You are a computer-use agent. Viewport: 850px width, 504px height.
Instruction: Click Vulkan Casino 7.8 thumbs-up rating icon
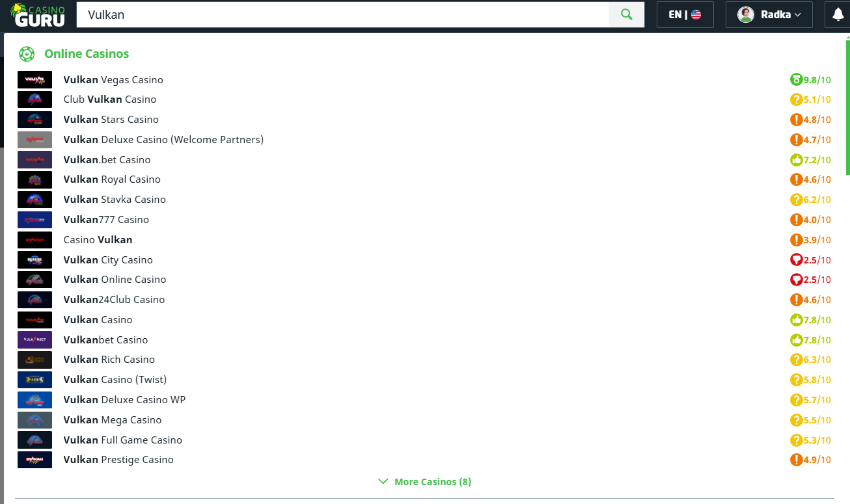(796, 320)
